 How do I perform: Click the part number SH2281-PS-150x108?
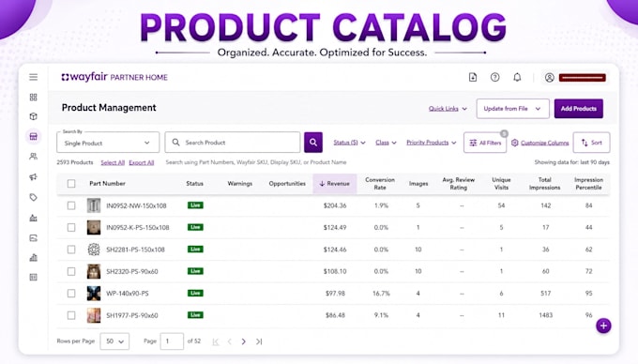coord(135,250)
